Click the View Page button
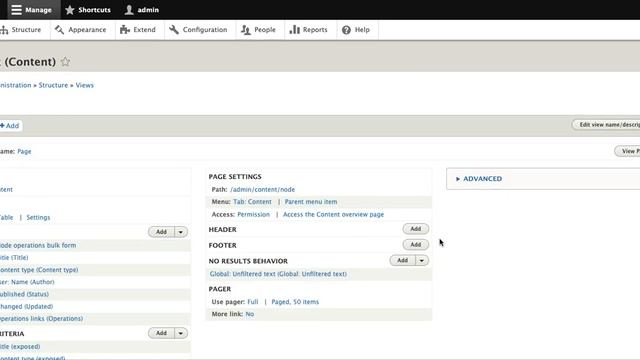Image resolution: width=640 pixels, height=360 pixels. click(x=628, y=151)
